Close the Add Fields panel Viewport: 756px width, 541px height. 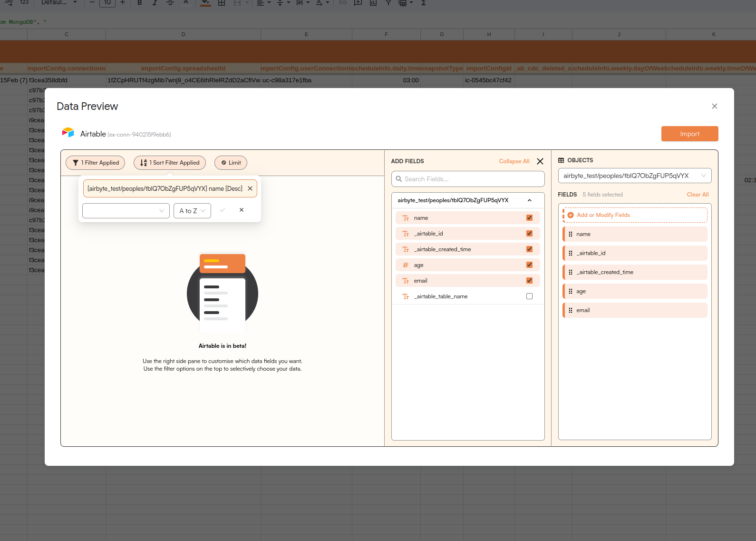[540, 161]
